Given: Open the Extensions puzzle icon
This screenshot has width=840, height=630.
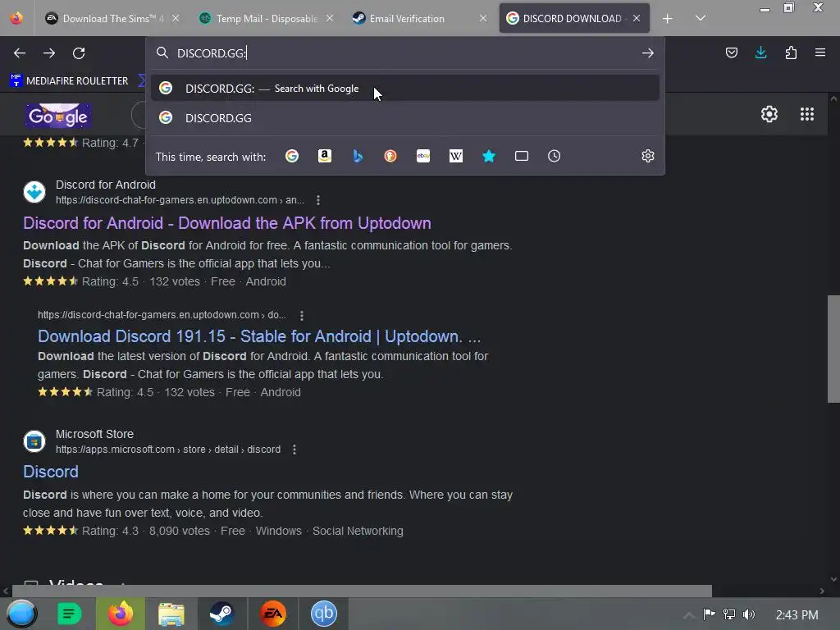Looking at the screenshot, I should [x=791, y=52].
